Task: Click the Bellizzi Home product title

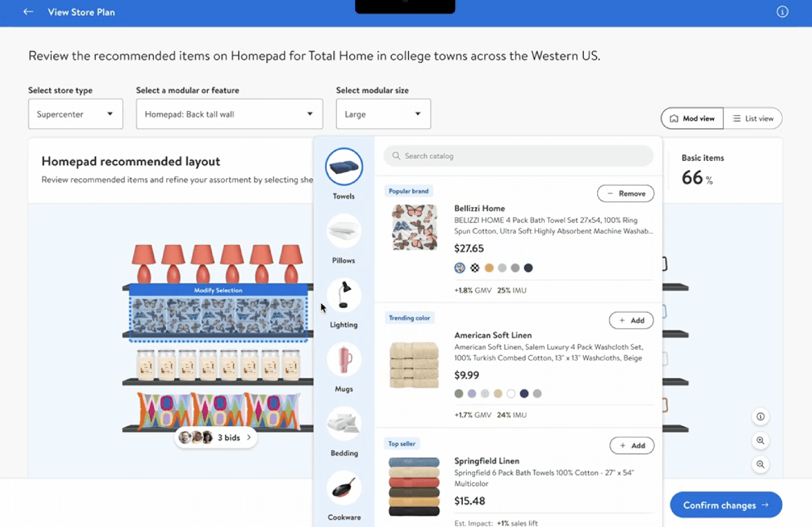Action: 479,208
